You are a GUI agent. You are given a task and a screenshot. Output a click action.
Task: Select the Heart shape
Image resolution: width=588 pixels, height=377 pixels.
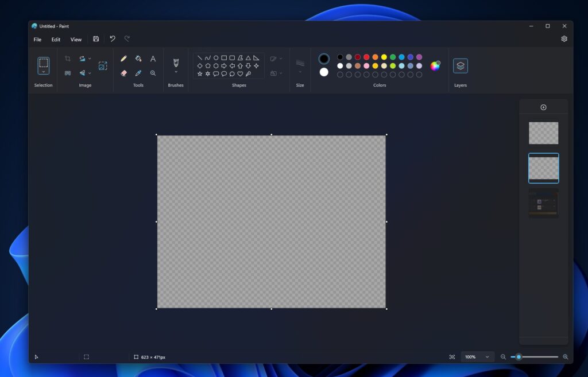[240, 73]
